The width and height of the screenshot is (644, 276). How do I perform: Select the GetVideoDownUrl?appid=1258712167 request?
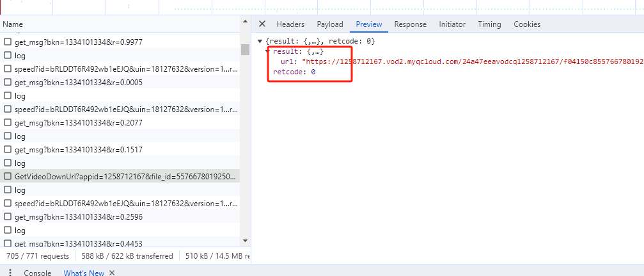coord(120,177)
